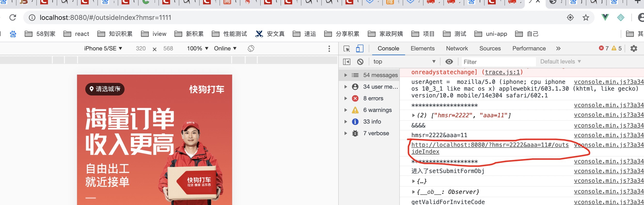Viewport: 644px width, 205px height.
Task: Open the 安文真 bookmark
Action: pyautogui.click(x=270, y=34)
